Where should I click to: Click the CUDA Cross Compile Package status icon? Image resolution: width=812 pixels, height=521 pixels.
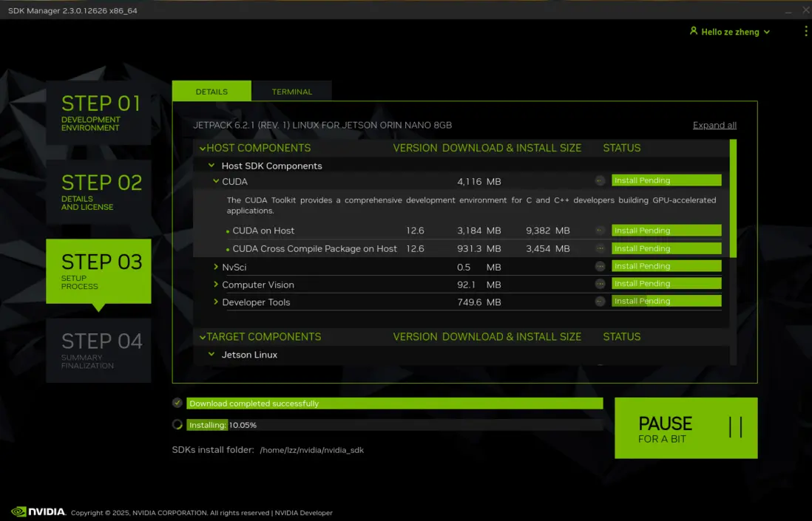click(600, 248)
